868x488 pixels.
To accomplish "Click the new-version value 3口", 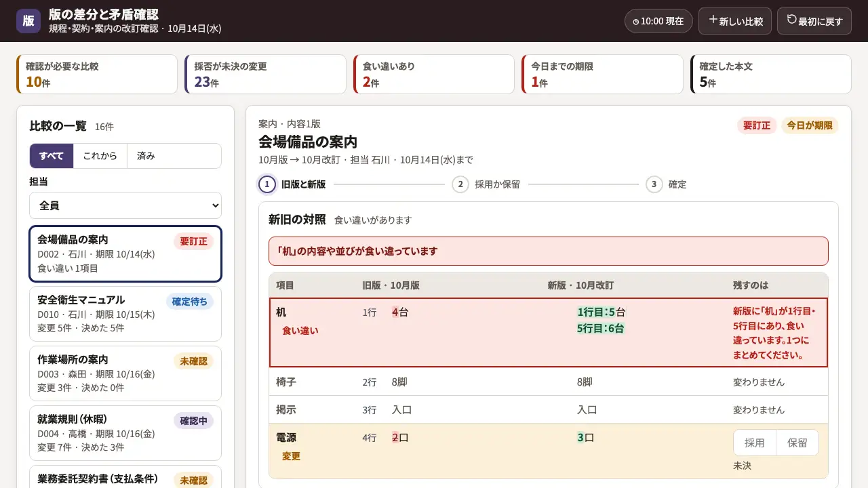I will (586, 438).
